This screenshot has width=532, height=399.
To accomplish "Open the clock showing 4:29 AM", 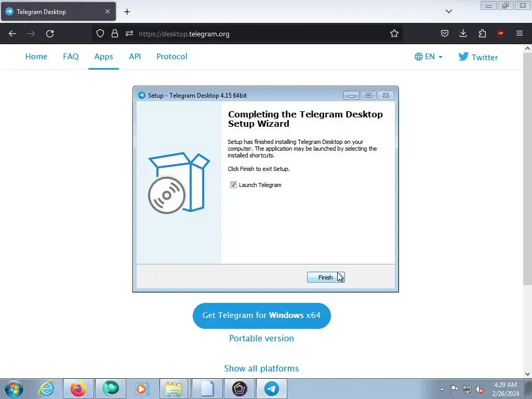I will (506, 389).
